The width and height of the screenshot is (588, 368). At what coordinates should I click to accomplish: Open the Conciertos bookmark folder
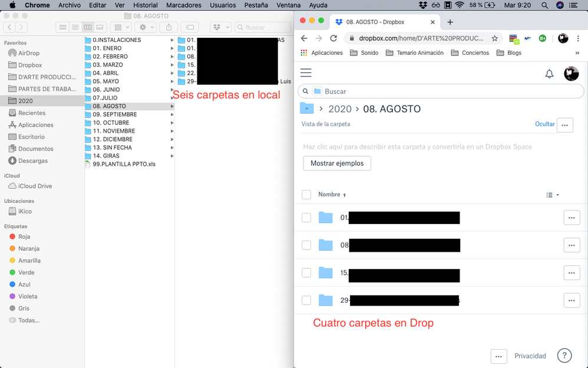(x=470, y=53)
